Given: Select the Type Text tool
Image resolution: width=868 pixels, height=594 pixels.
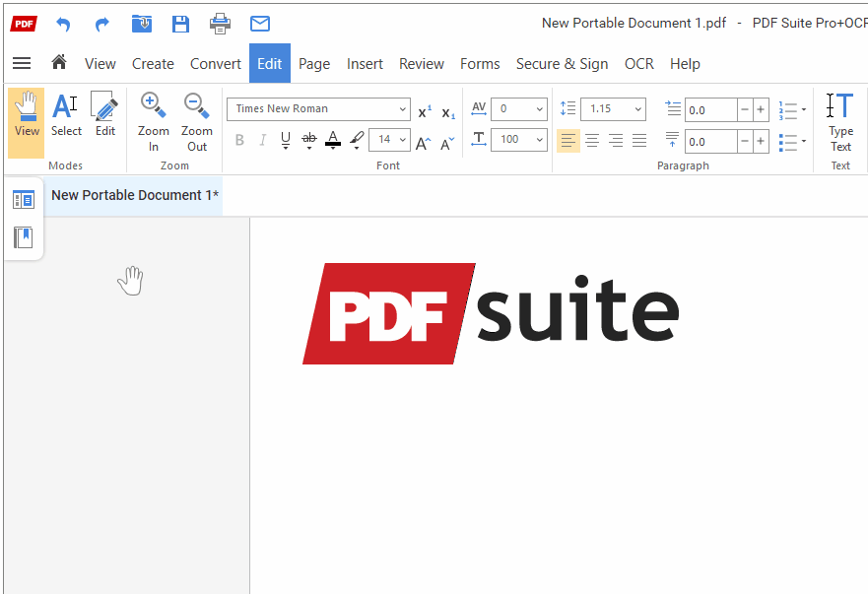Looking at the screenshot, I should 840,122.
